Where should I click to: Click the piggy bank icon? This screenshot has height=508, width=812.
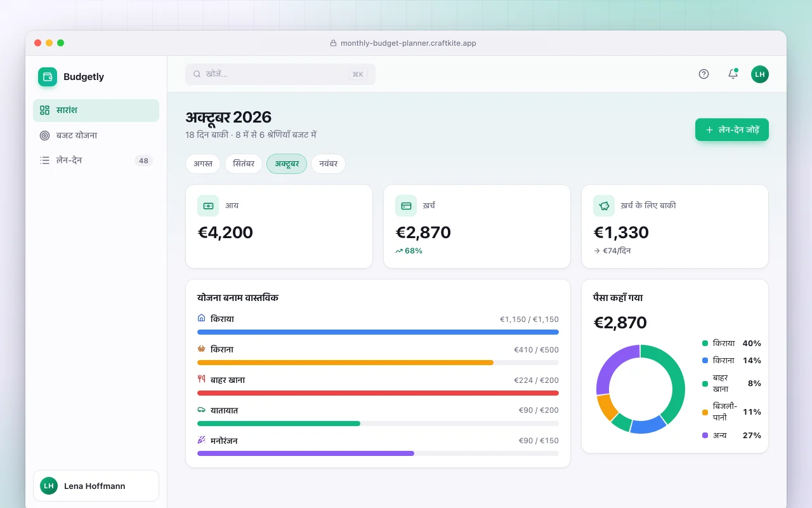coord(604,206)
